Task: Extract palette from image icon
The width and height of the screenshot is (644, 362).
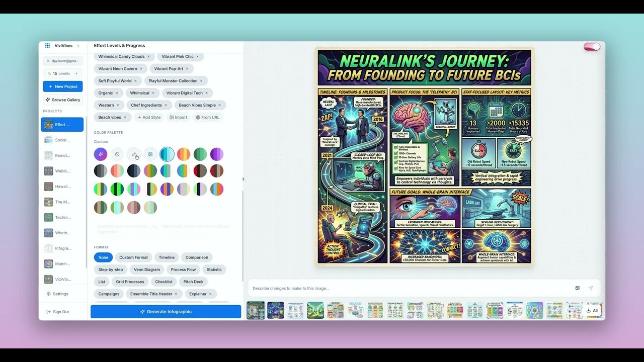Action: coord(150,154)
